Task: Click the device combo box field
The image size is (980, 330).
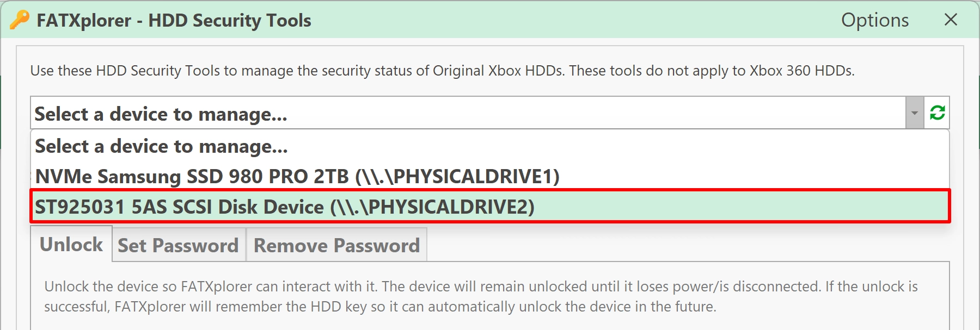Action: pos(468,113)
